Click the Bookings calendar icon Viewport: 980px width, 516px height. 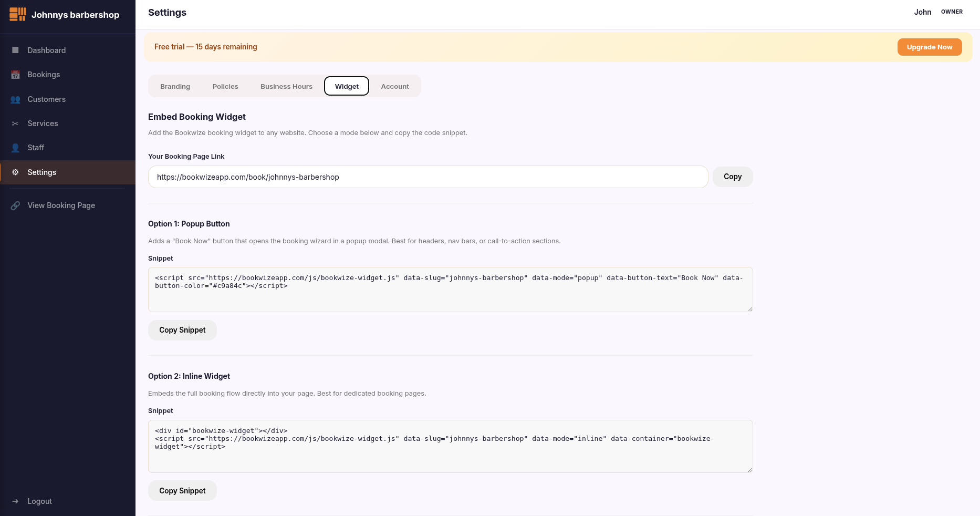[15, 75]
